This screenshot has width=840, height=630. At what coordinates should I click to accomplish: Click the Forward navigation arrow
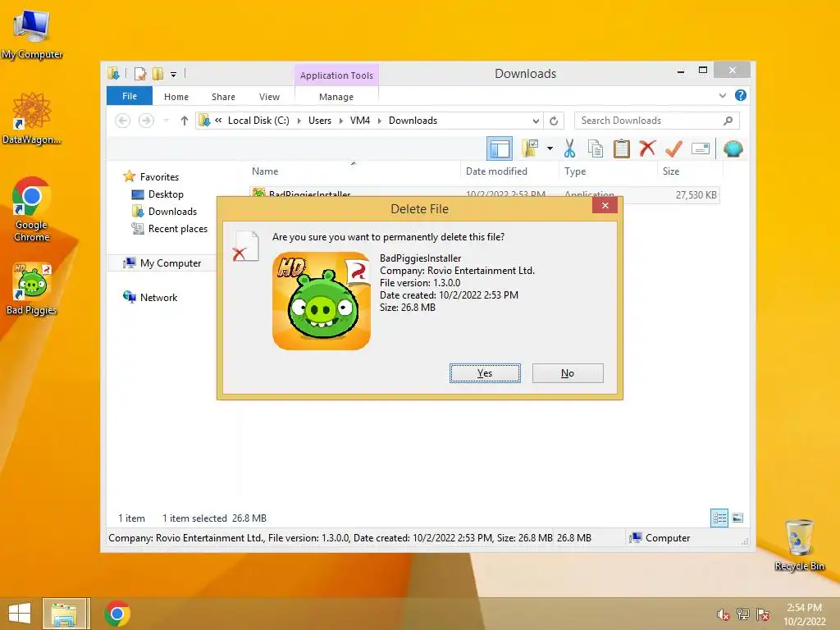(146, 121)
